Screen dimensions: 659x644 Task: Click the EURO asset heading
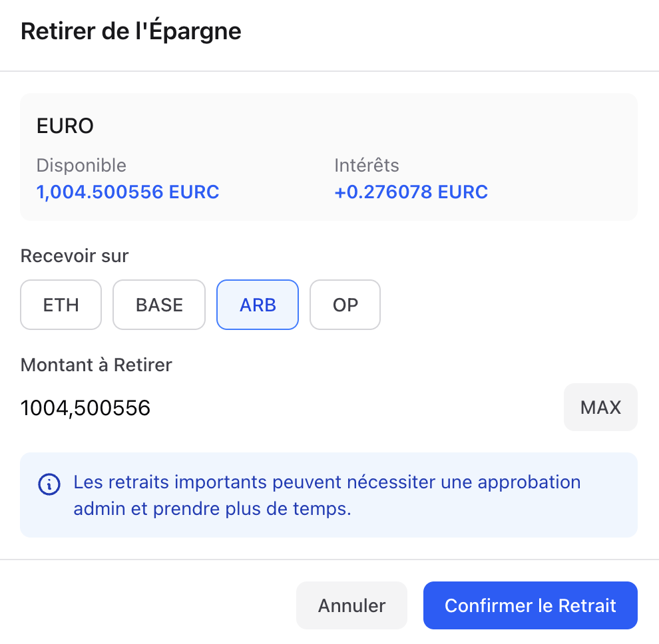click(65, 126)
